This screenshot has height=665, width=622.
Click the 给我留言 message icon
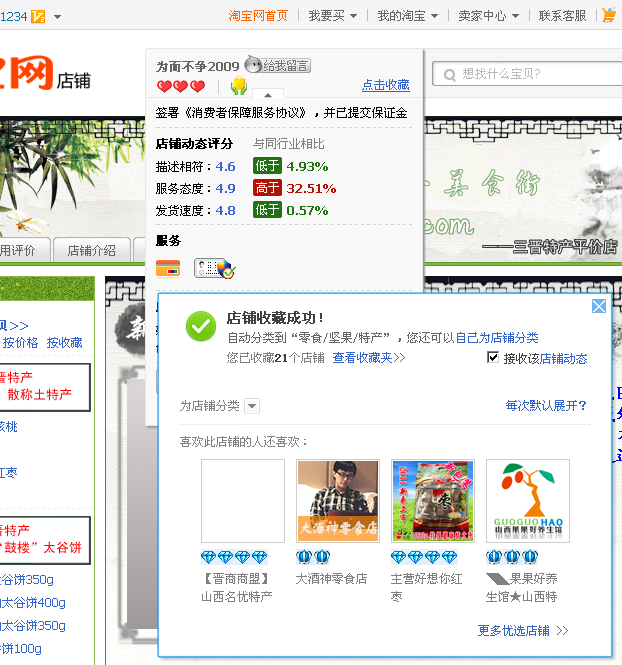tap(278, 65)
